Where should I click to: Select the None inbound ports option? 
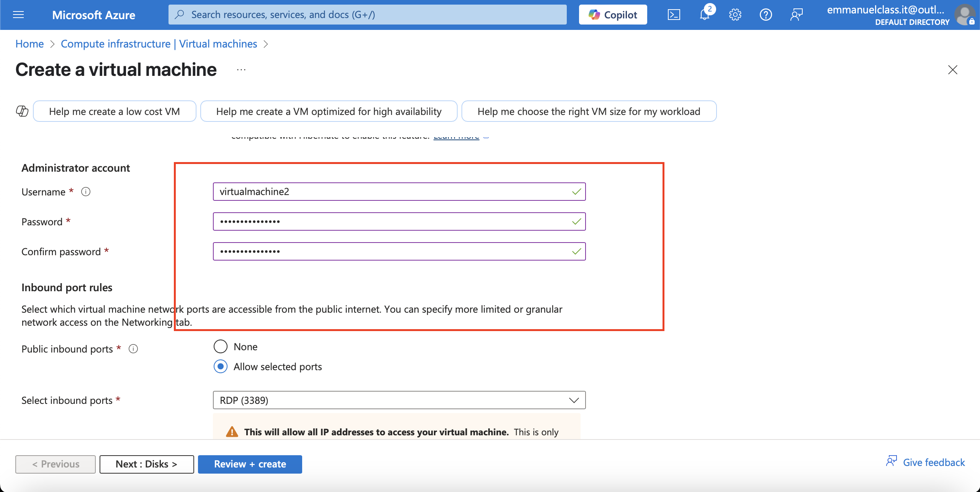220,346
